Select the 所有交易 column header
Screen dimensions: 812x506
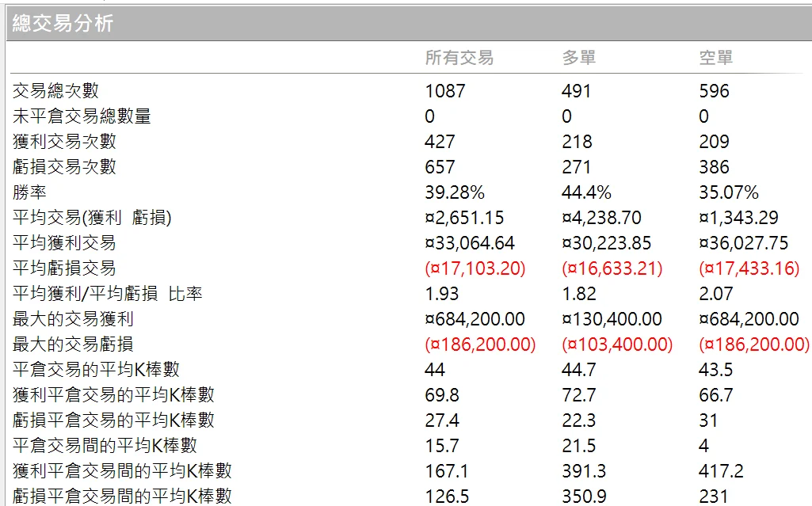(459, 58)
